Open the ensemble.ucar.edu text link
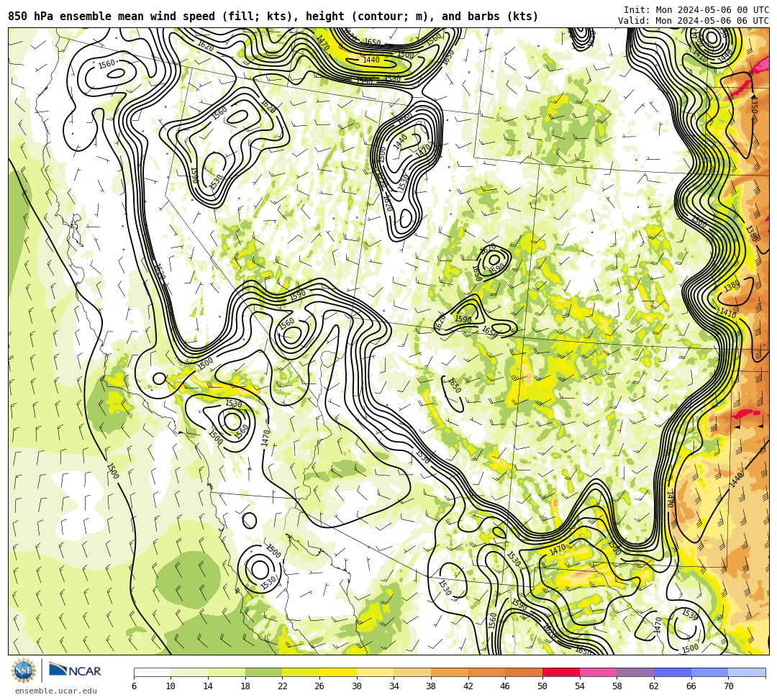Viewport: 777px width, 700px height. (56, 691)
